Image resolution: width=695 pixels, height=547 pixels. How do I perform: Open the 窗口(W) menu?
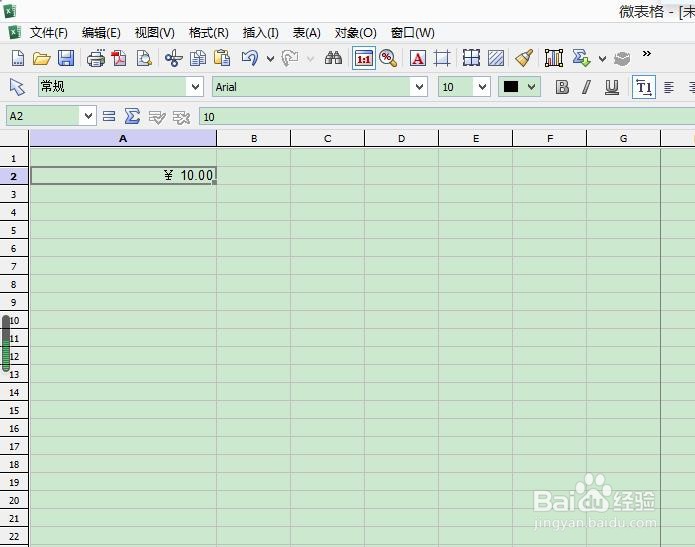point(413,33)
